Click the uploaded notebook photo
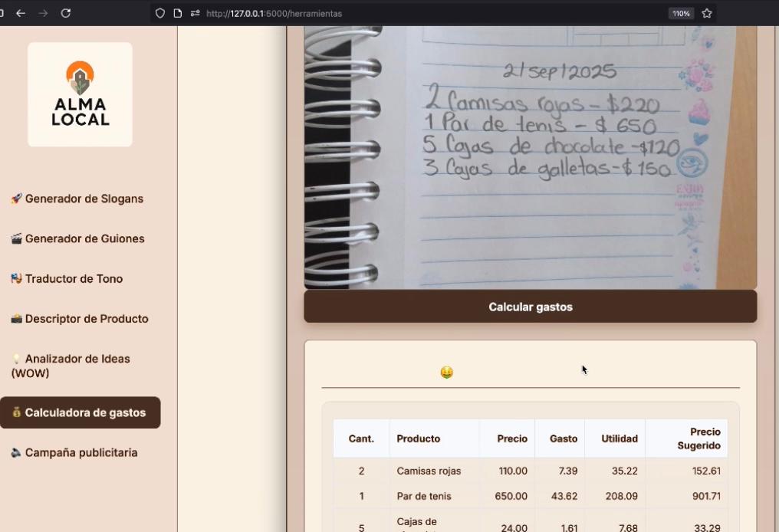The width and height of the screenshot is (779, 532). coord(530,157)
